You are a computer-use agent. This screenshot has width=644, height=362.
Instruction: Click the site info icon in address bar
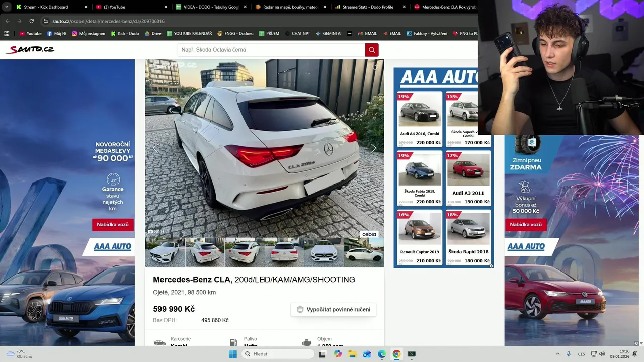pos(46,21)
